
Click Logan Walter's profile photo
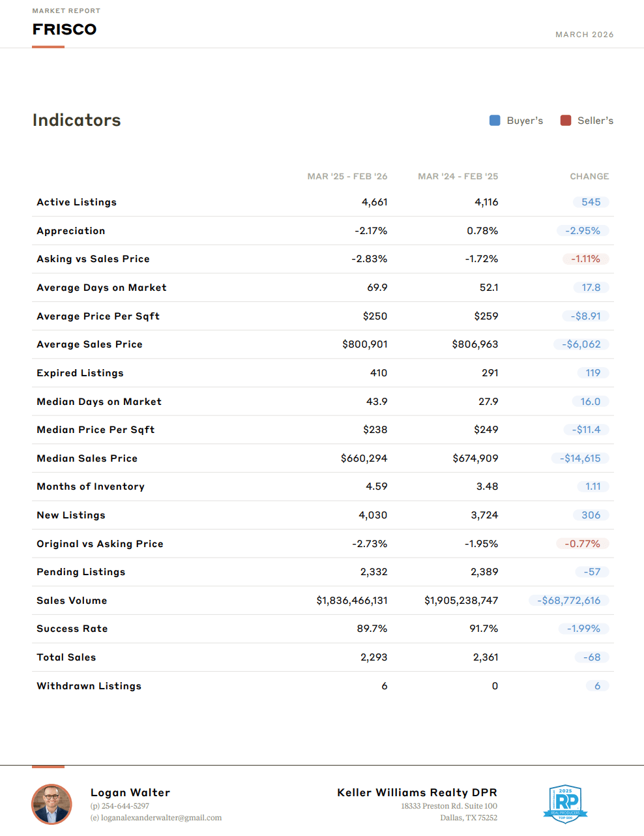[x=51, y=804]
